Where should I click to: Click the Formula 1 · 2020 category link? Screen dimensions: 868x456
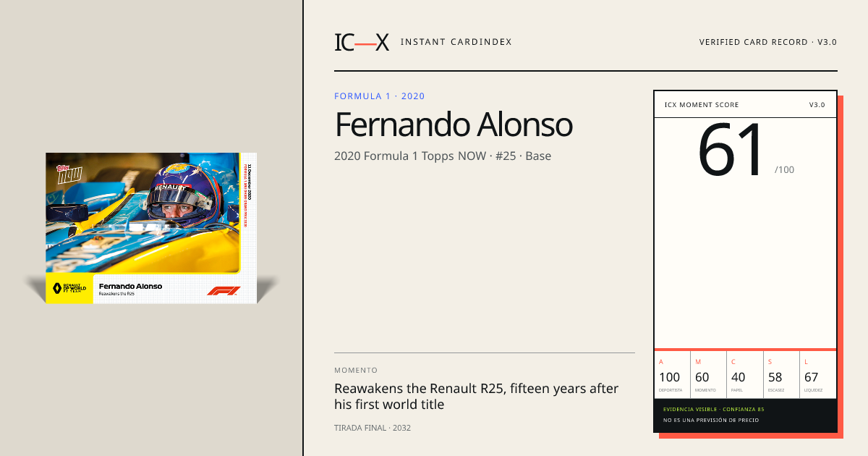pos(380,96)
